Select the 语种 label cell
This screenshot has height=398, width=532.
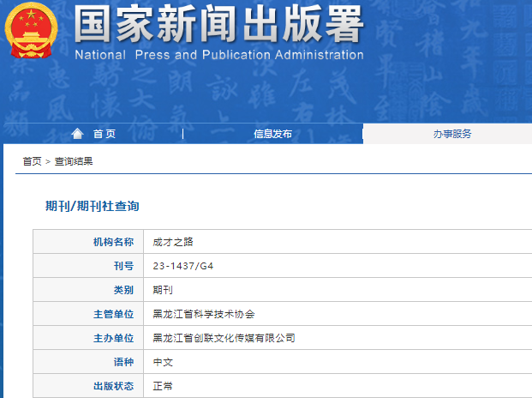coord(88,362)
